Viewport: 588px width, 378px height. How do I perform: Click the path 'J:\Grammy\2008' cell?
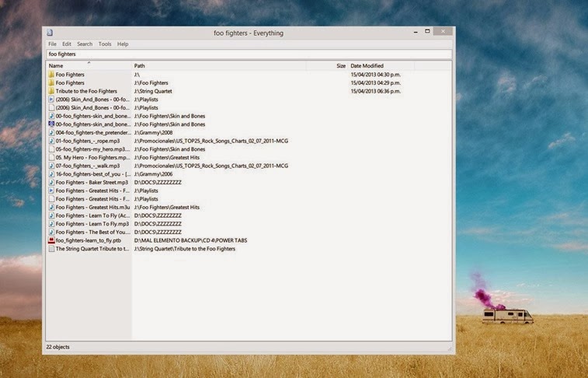pos(153,132)
